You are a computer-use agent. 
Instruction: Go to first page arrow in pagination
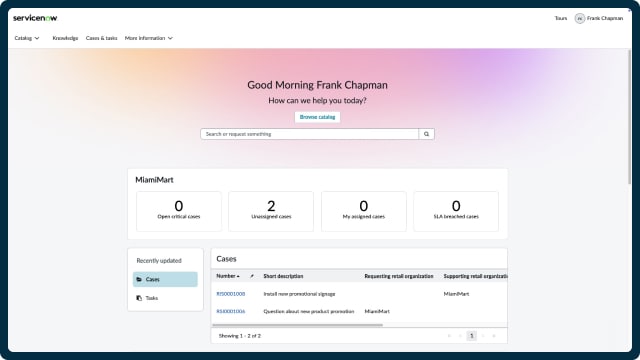(449, 336)
